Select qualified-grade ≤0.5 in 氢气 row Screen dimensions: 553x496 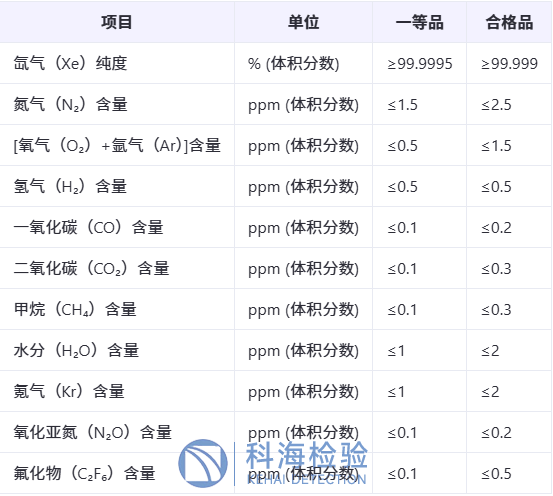pyautogui.click(x=496, y=187)
